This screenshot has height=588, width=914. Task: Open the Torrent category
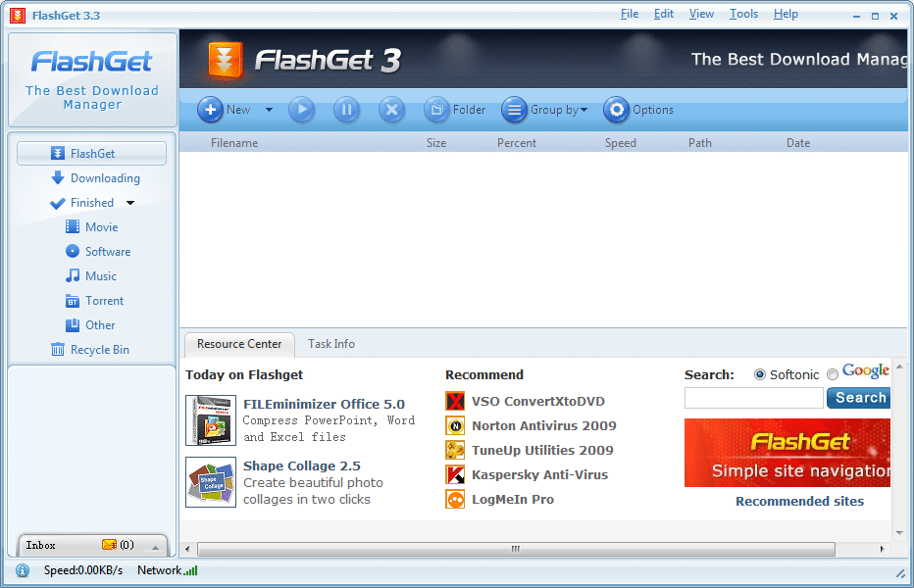[x=94, y=301]
